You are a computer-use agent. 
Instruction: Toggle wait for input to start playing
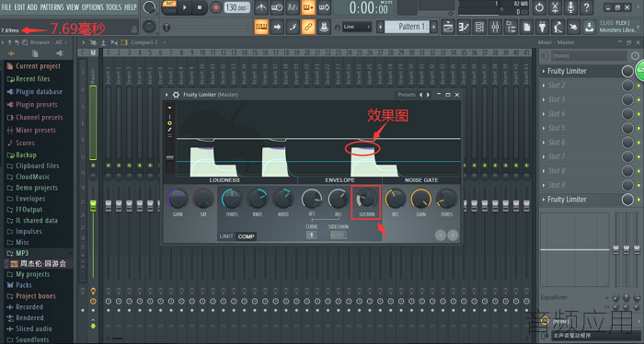[x=276, y=7]
